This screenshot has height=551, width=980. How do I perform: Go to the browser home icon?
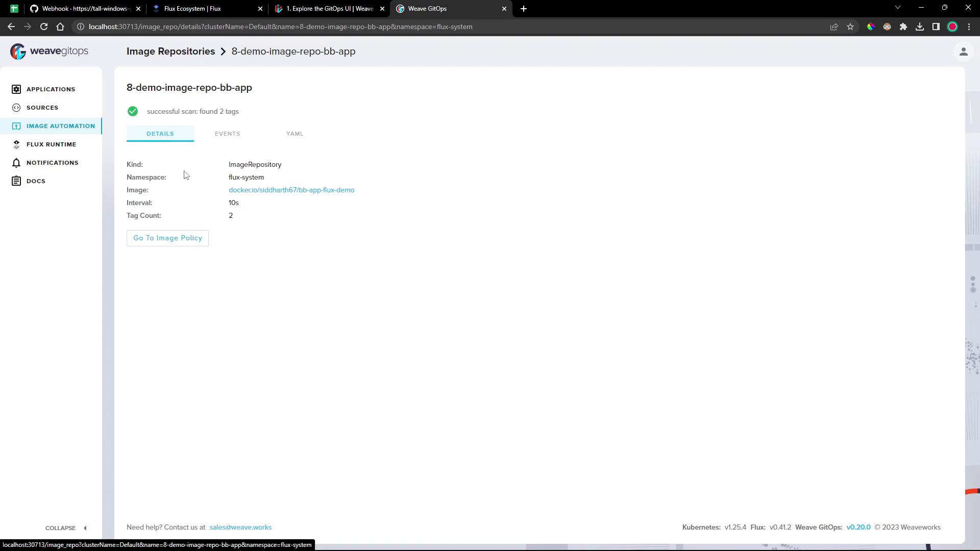tap(60, 27)
